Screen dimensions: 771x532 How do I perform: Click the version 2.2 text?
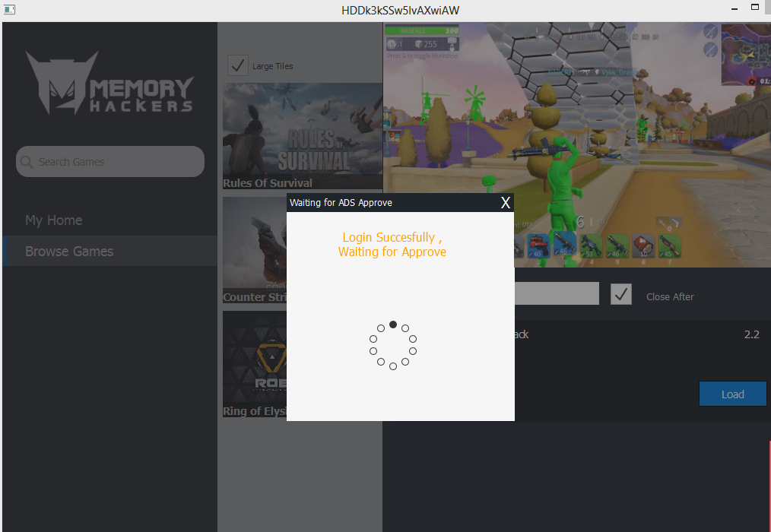pyautogui.click(x=751, y=334)
